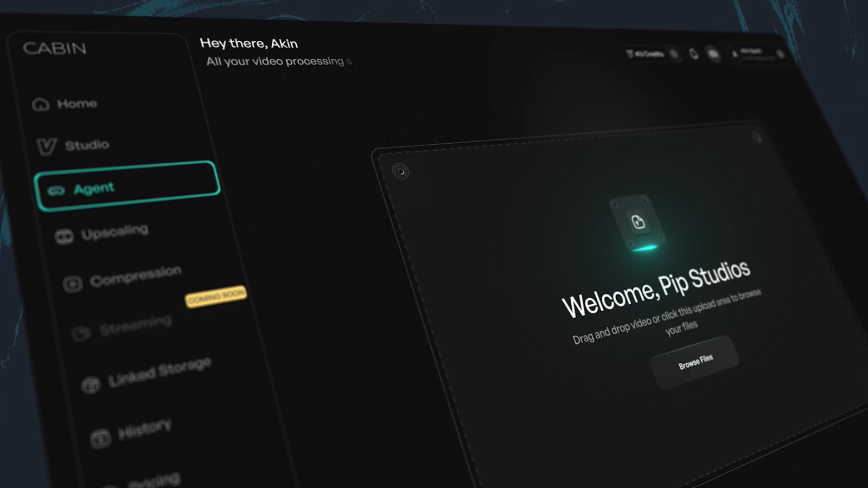Click the small icon right of Credits
868x488 pixels.
tap(674, 54)
